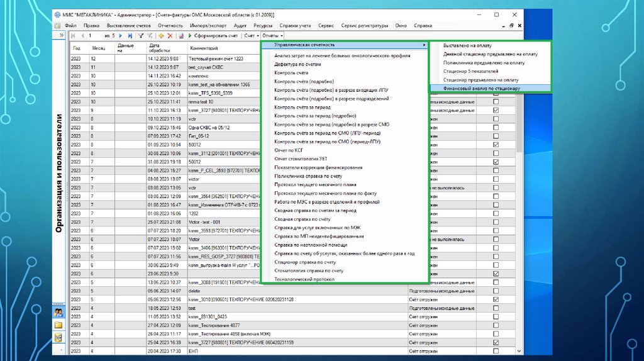Viewport: 644px width, 361px height.
Task: Open the users icon in left sidebar
Action: pyautogui.click(x=58, y=312)
